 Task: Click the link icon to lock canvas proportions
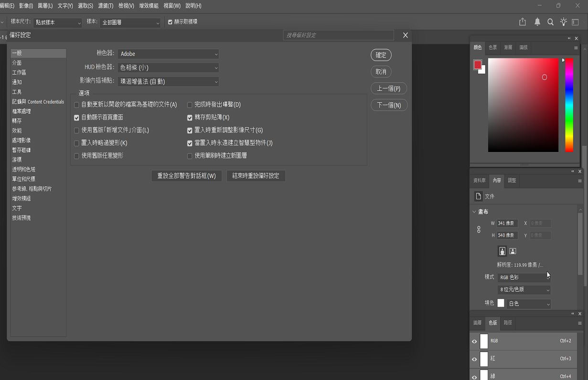point(479,229)
